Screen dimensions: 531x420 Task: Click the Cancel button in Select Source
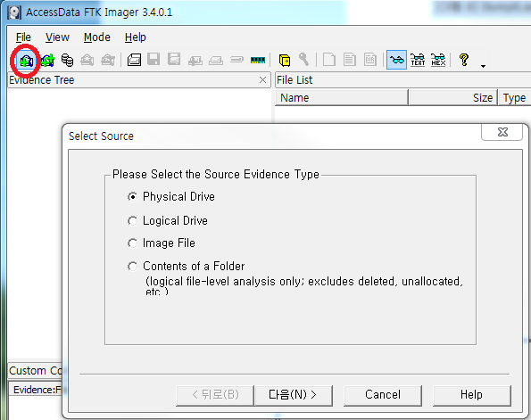tap(383, 395)
